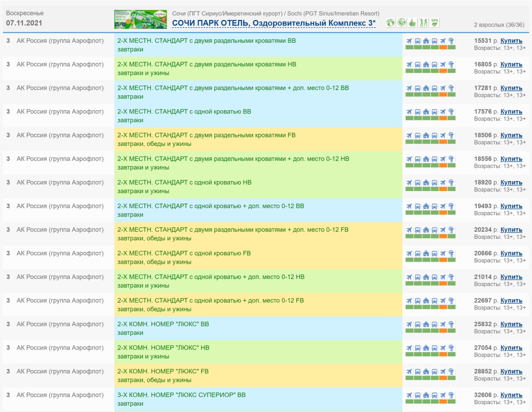Open the hotel thumbnail image
532x412 pixels.
pos(140,20)
